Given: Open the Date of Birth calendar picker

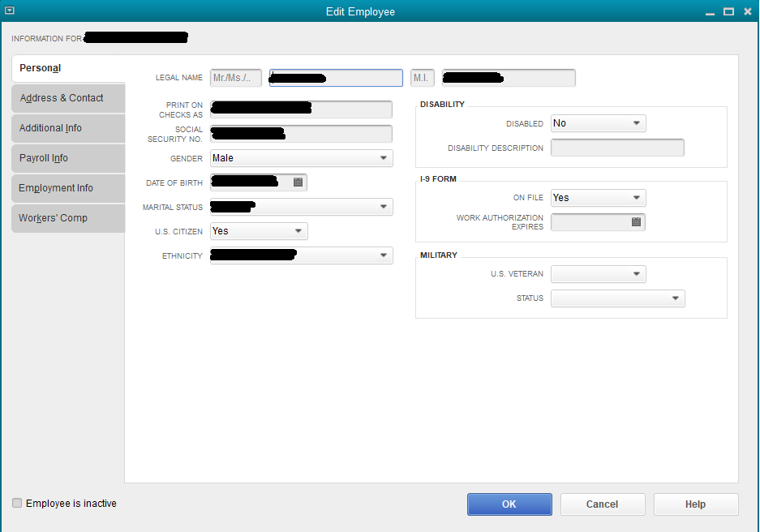Looking at the screenshot, I should point(297,182).
